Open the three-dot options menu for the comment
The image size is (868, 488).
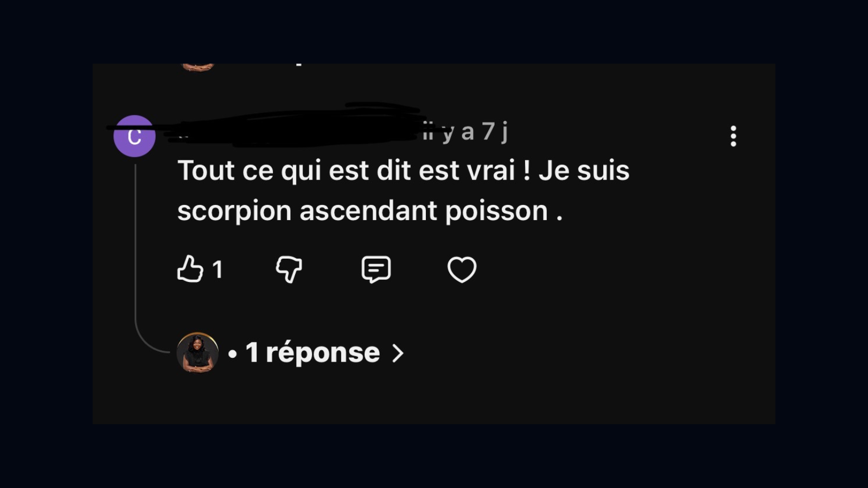pyautogui.click(x=733, y=136)
